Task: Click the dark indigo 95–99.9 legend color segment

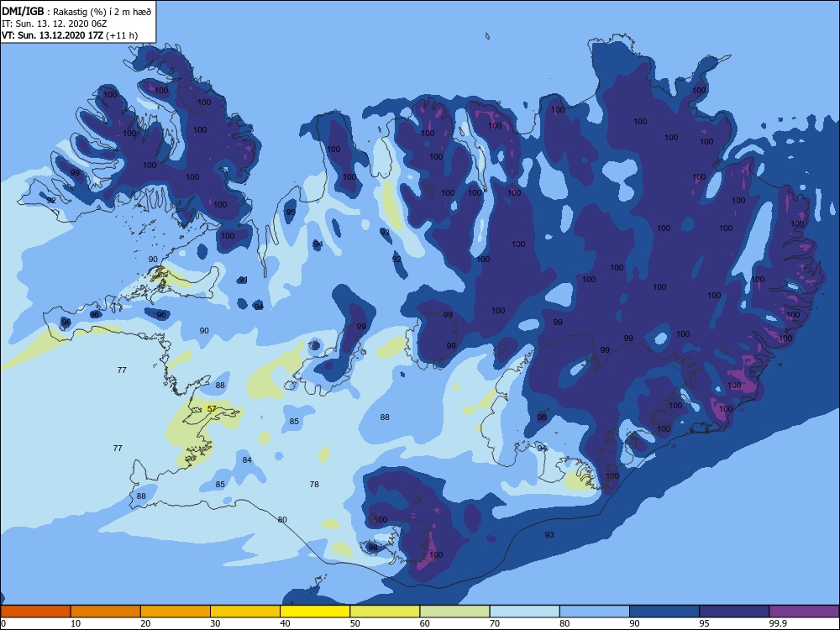Action: click(734, 612)
